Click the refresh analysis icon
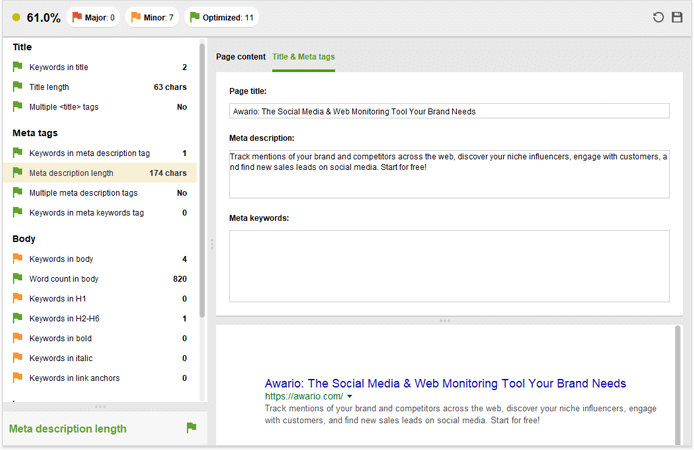 click(x=658, y=17)
